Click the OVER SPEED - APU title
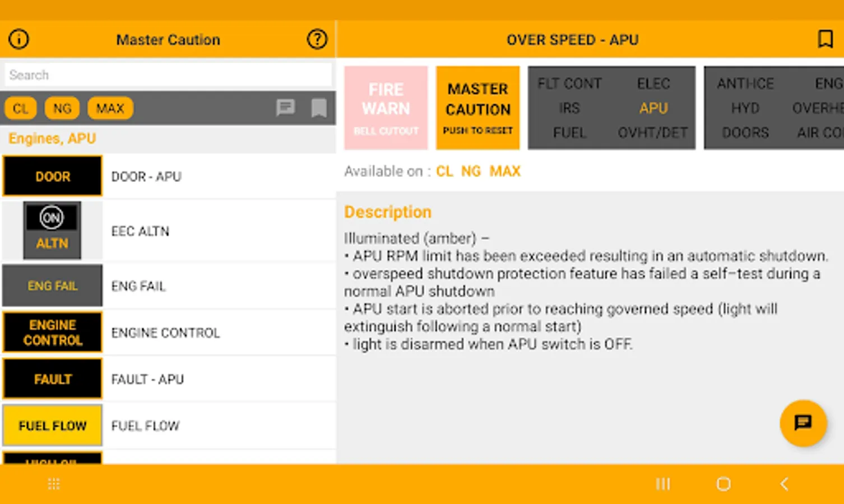The width and height of the screenshot is (844, 504). click(x=573, y=40)
